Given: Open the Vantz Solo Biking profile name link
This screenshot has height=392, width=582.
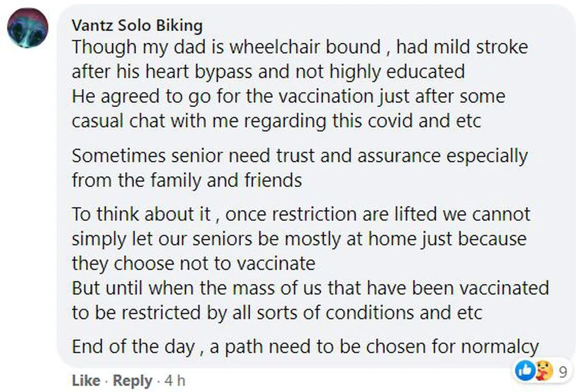Looking at the screenshot, I should pyautogui.click(x=137, y=25).
